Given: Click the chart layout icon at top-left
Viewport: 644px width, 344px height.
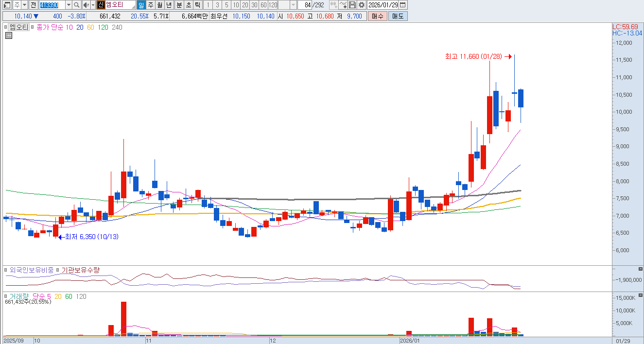Looking at the screenshot, I should pos(7,5).
